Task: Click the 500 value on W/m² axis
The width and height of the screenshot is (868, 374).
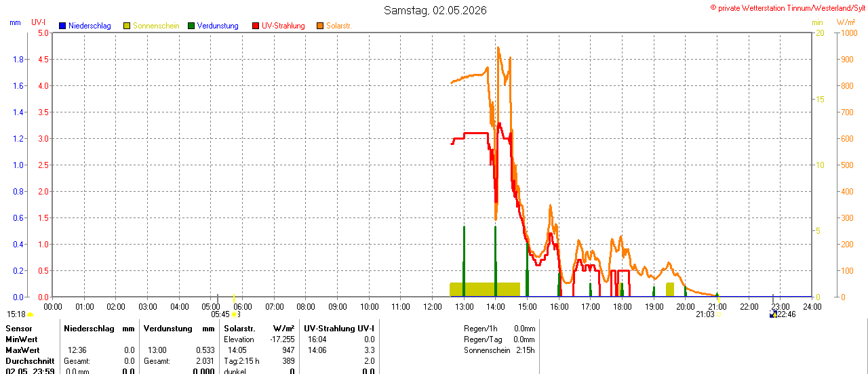Action: tap(846, 165)
